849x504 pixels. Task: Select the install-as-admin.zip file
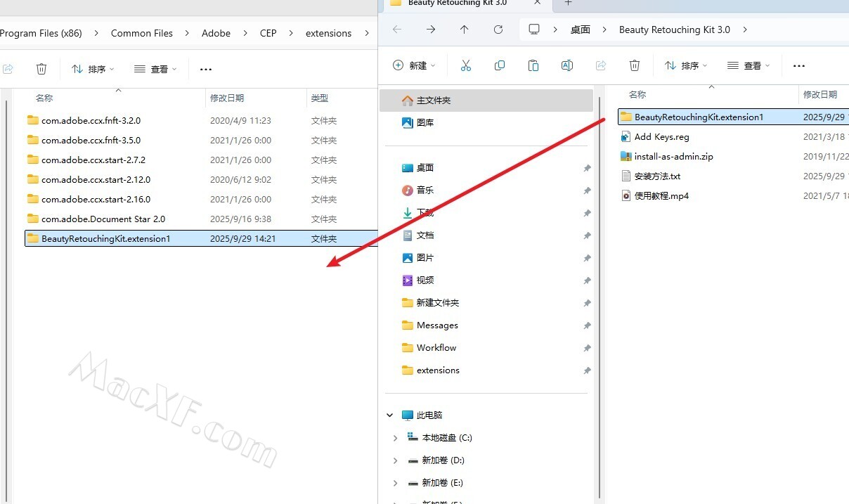click(673, 157)
